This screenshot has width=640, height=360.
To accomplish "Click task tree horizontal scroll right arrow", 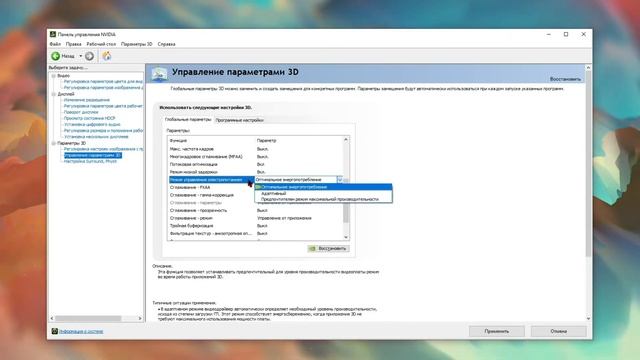I will pyautogui.click(x=140, y=318).
